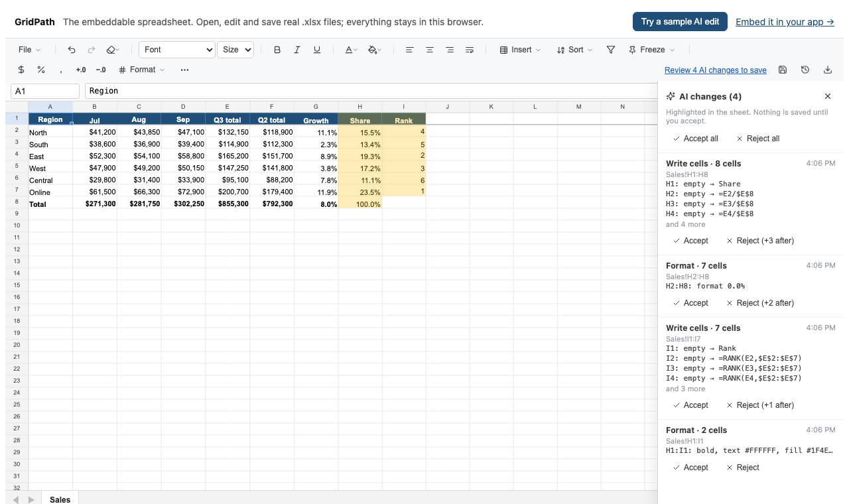
Task: Select cell showing 23.5%
Action: click(360, 192)
